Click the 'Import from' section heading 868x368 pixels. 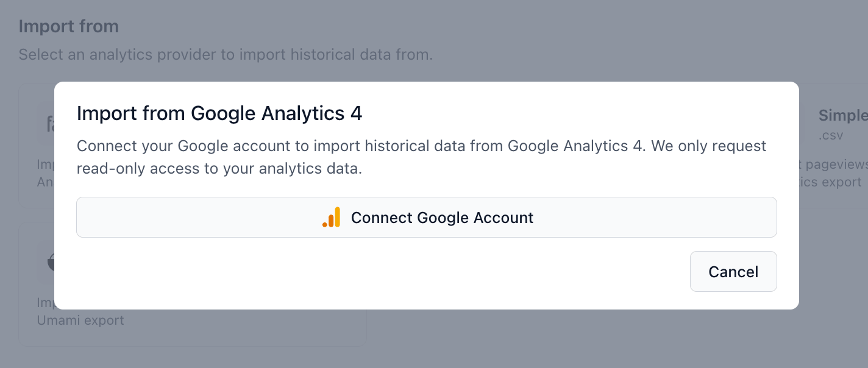coord(68,26)
